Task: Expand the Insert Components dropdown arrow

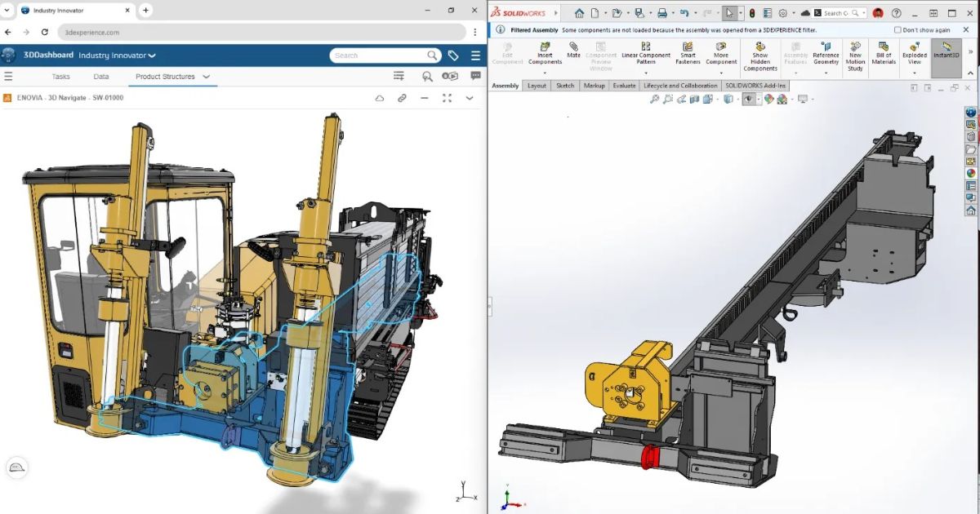Action: 545,73
